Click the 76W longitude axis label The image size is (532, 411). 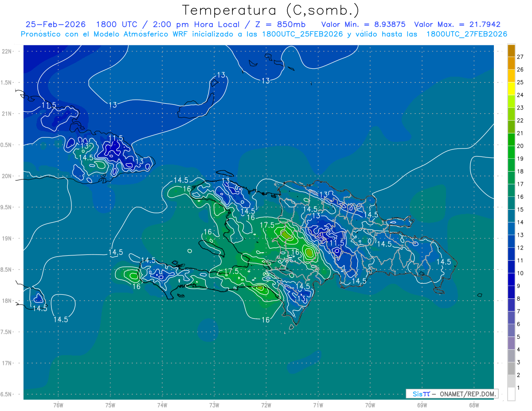coord(58,405)
